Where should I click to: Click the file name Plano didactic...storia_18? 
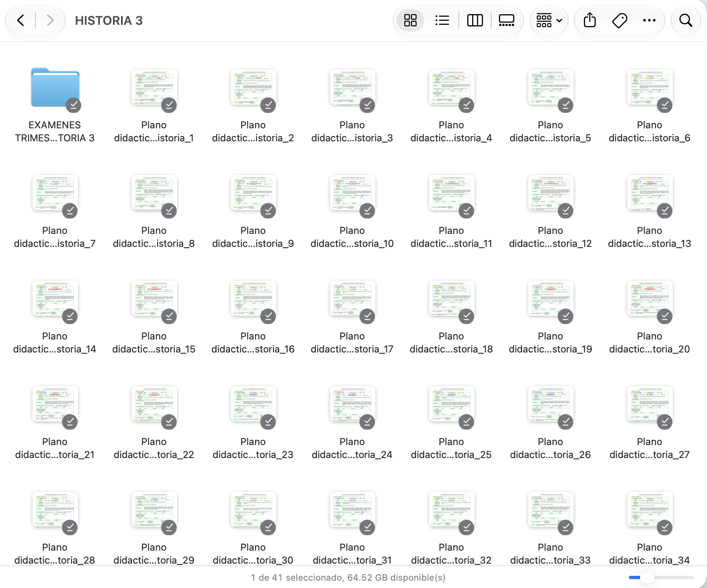point(451,343)
